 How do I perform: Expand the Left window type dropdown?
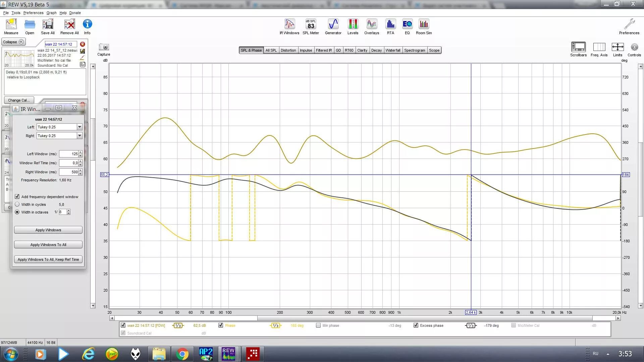[x=79, y=127]
